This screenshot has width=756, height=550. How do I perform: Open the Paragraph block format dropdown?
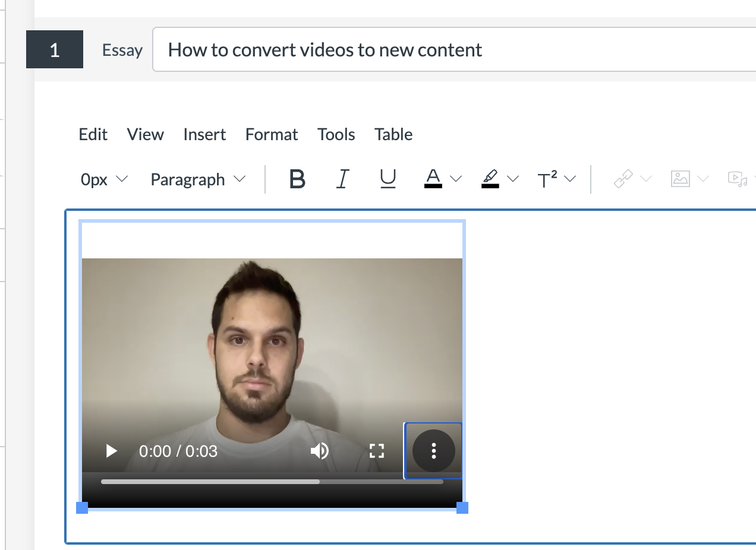pos(198,179)
